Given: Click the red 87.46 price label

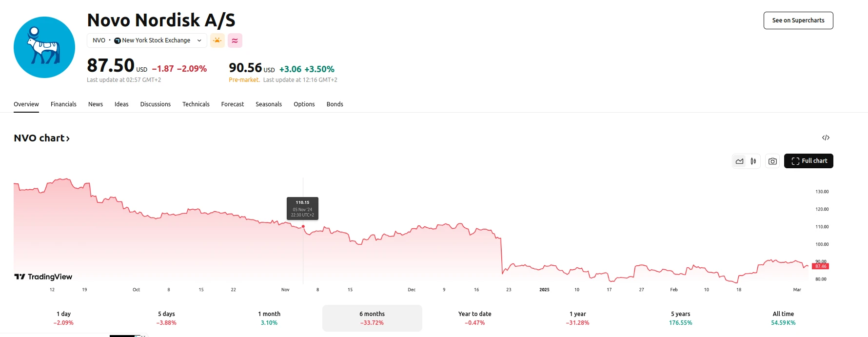Looking at the screenshot, I should tap(821, 266).
